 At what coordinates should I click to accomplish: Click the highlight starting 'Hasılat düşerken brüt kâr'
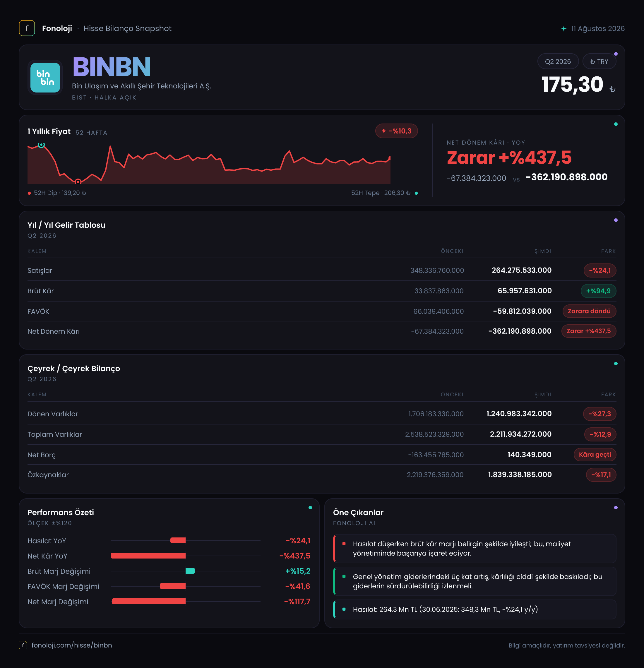pyautogui.click(x=475, y=548)
